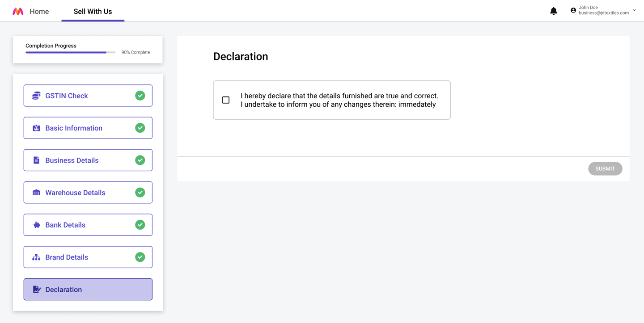644x323 pixels.
Task: Select the Sell With Us tab
Action: [x=93, y=12]
